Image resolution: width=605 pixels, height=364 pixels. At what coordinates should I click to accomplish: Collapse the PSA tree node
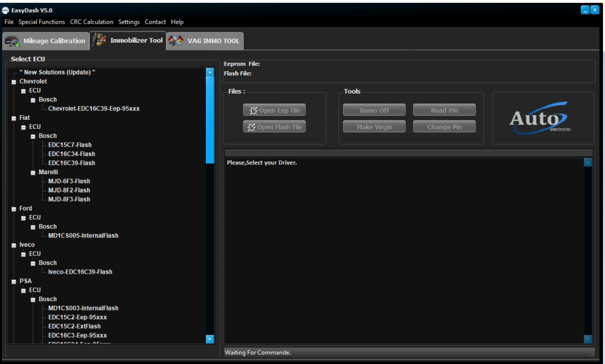14,281
